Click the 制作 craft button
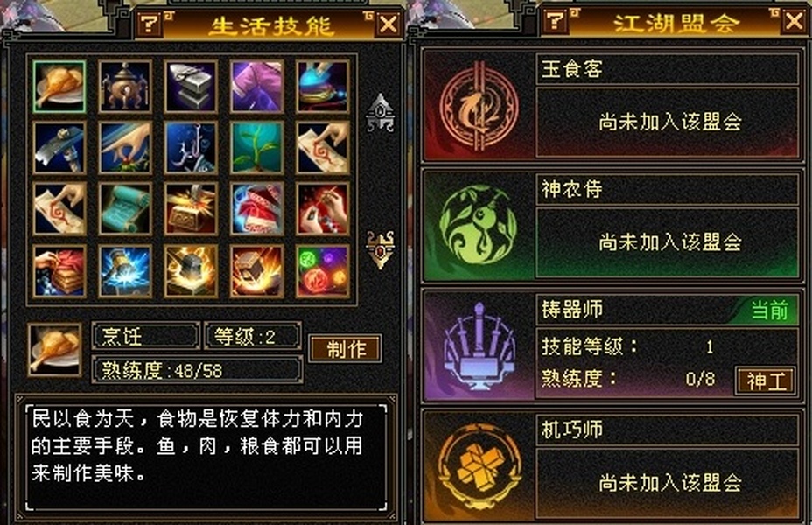 (x=346, y=349)
